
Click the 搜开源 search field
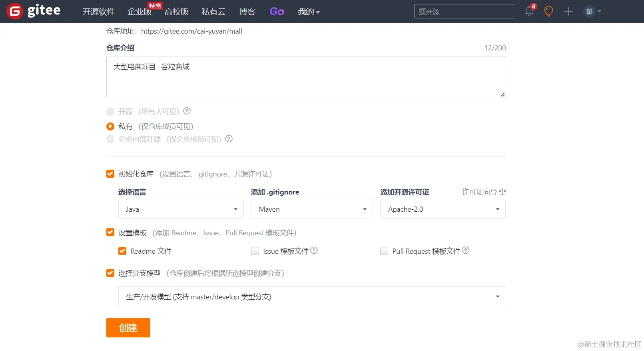pos(465,11)
